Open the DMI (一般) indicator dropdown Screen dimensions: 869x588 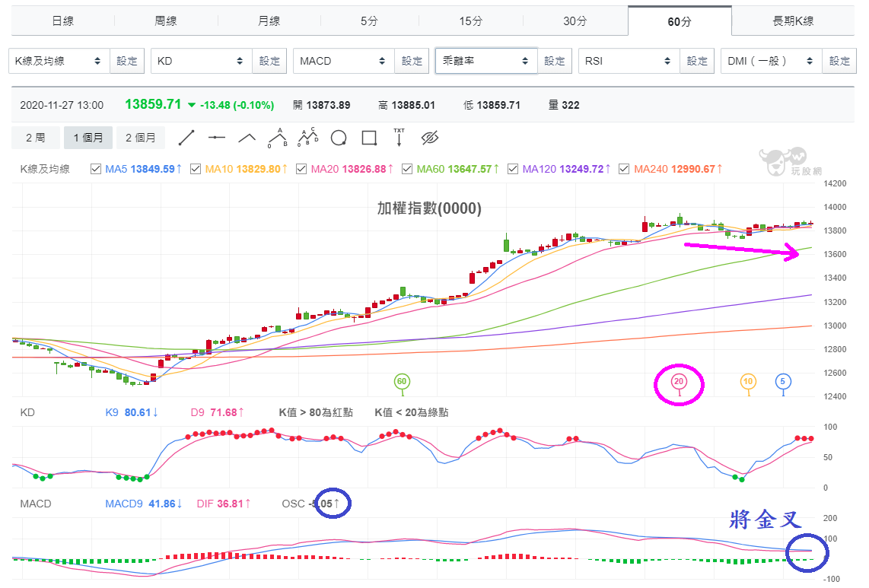tap(772, 61)
